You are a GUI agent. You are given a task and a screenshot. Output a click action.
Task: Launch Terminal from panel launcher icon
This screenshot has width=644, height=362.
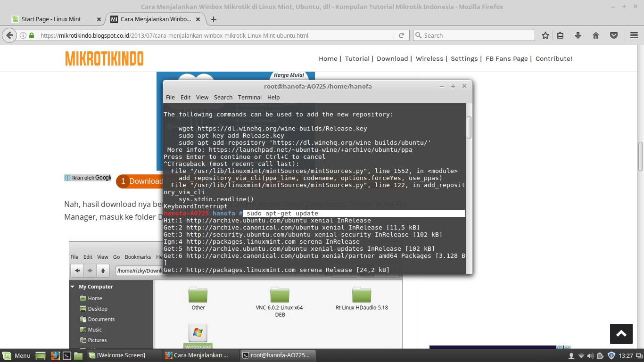pyautogui.click(x=67, y=355)
